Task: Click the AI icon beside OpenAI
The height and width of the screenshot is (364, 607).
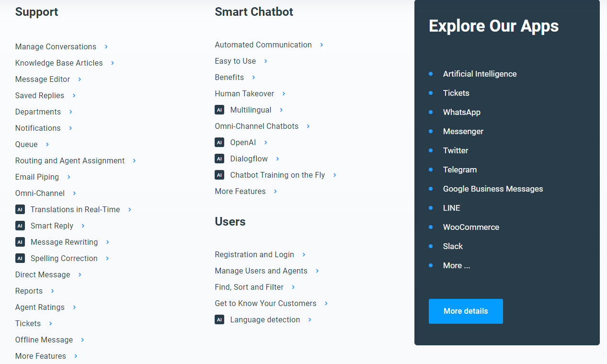Action: (219, 142)
